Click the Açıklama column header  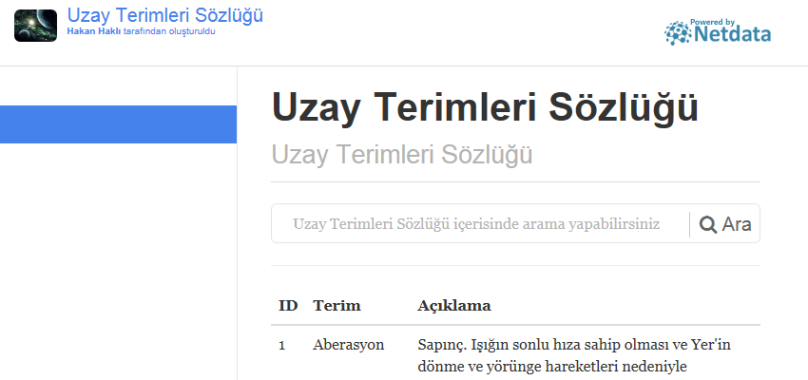(454, 306)
